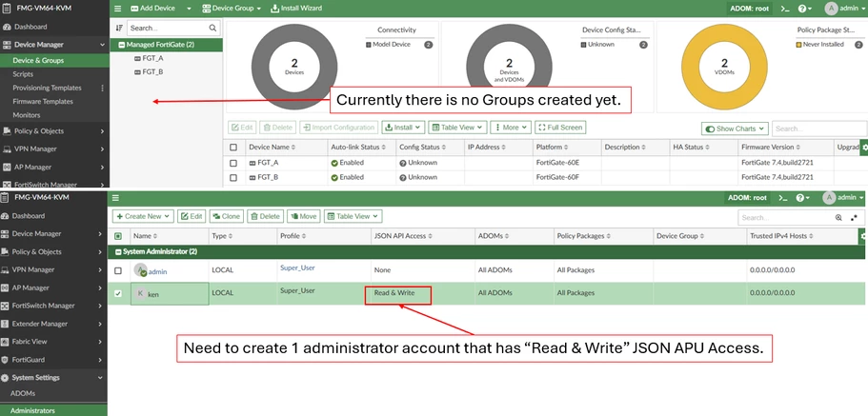
Task: Click Full Screen button
Action: tap(560, 128)
